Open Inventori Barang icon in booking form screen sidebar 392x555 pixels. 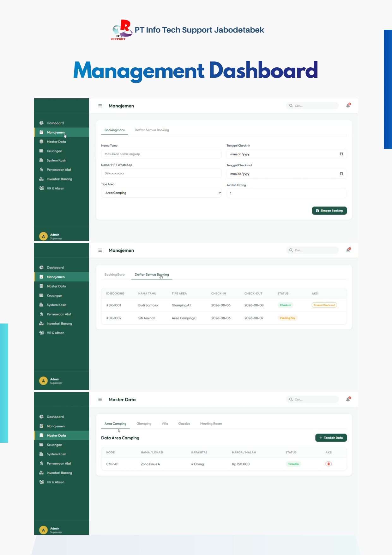click(41, 179)
